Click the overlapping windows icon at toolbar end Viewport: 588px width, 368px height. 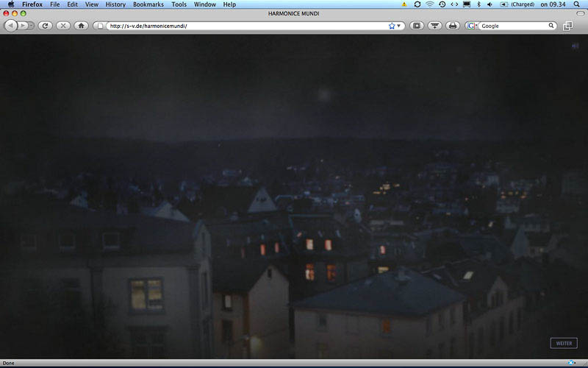567,26
